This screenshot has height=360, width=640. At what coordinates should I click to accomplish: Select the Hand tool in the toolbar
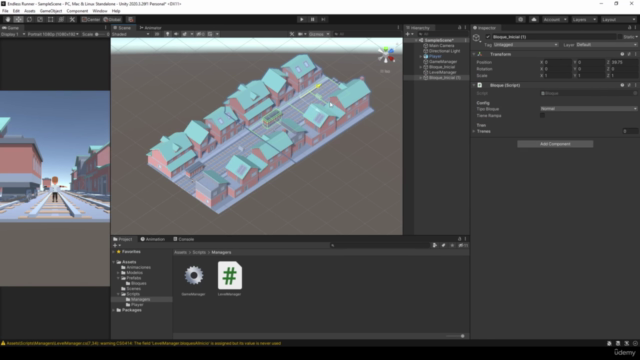pos(8,19)
